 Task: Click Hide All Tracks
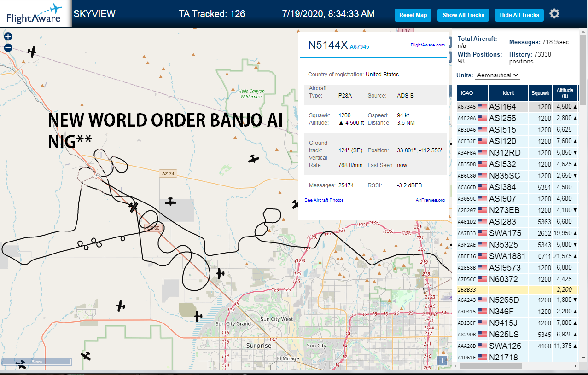519,15
